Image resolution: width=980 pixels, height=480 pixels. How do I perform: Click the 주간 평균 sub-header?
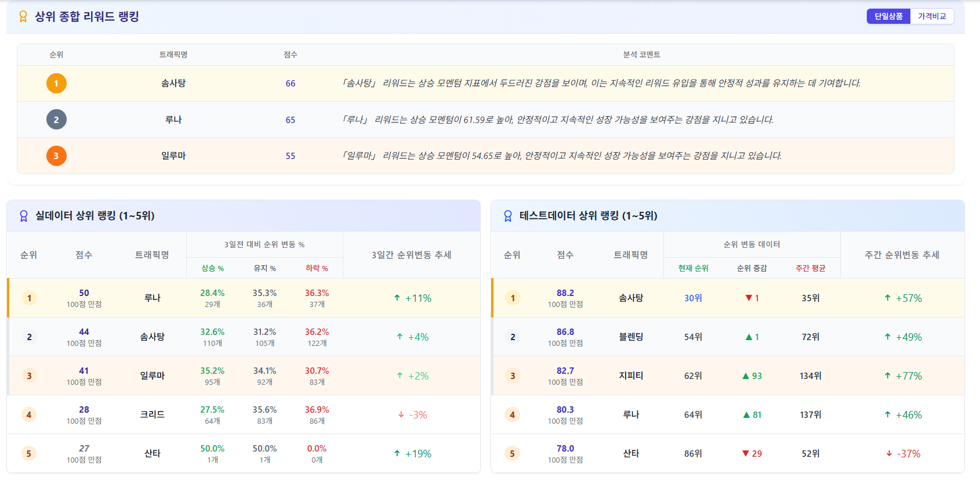(811, 268)
